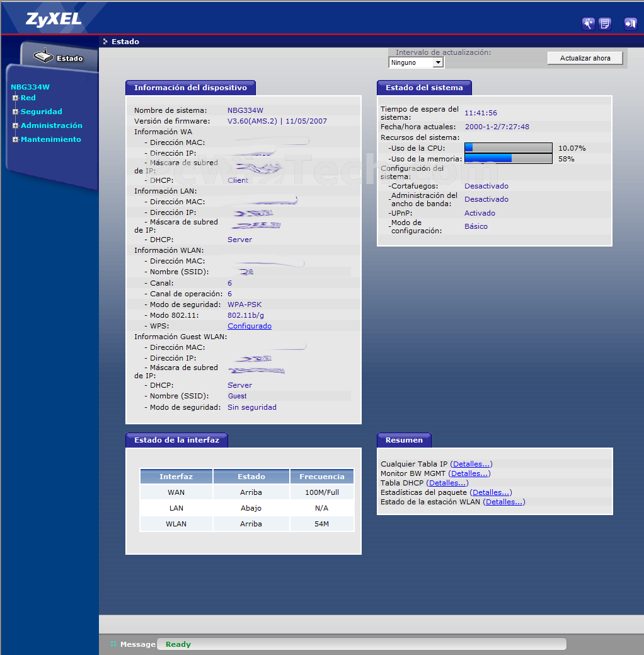Click the log/about page icon
The width and height of the screenshot is (644, 655).
tap(605, 24)
